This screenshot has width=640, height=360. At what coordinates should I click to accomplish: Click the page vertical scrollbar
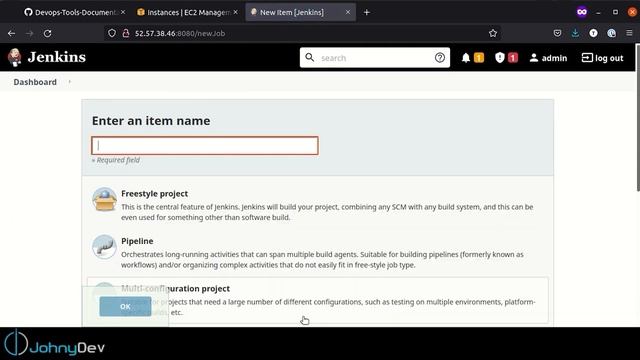coord(638,117)
